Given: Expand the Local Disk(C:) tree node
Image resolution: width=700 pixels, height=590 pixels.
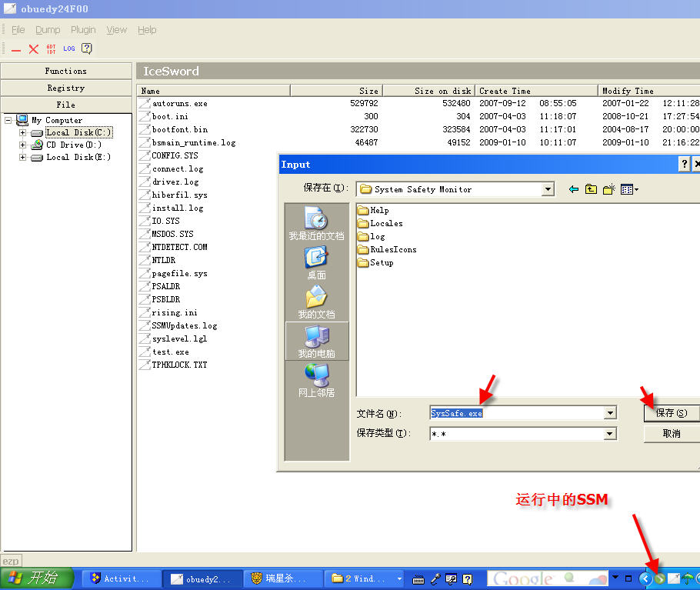Looking at the screenshot, I should [22, 132].
